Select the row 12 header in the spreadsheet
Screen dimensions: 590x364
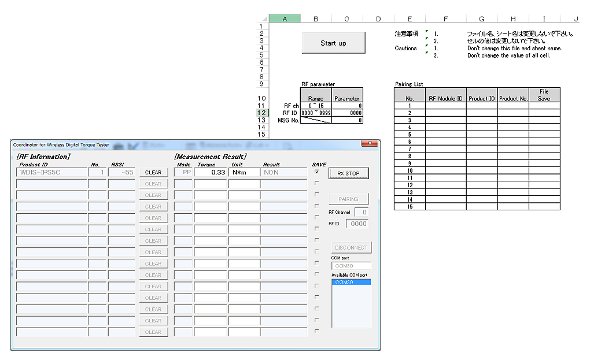click(x=261, y=113)
